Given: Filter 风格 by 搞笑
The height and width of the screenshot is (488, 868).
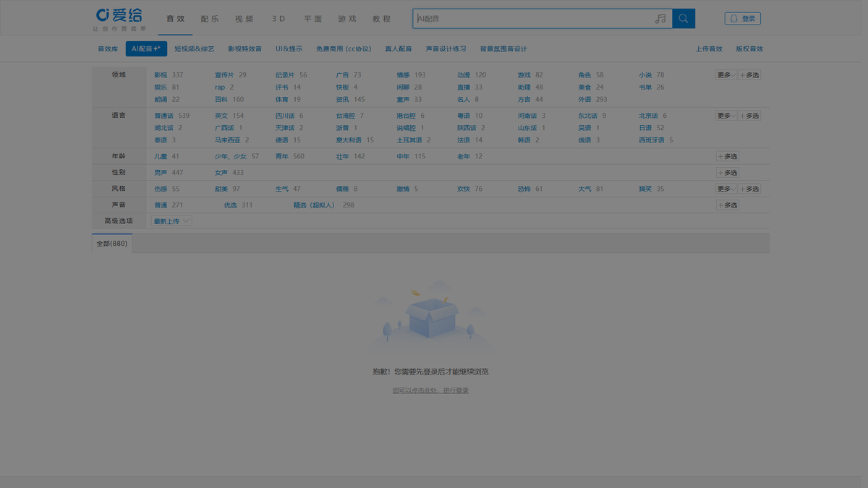Looking at the screenshot, I should tap(645, 189).
